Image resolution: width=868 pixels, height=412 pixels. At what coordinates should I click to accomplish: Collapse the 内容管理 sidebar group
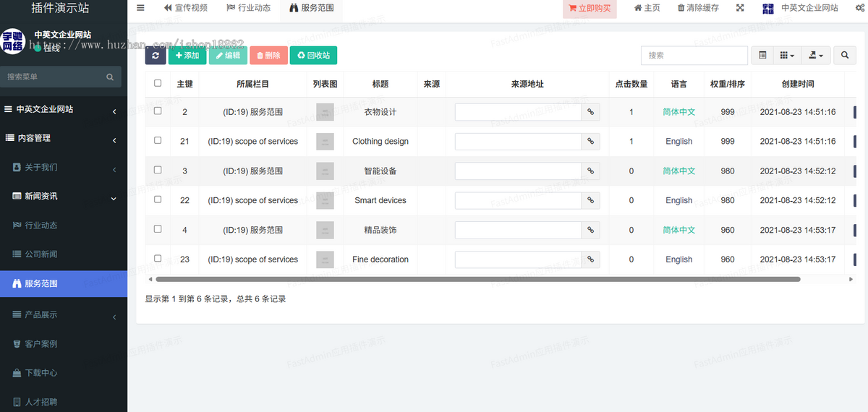pyautogui.click(x=64, y=138)
